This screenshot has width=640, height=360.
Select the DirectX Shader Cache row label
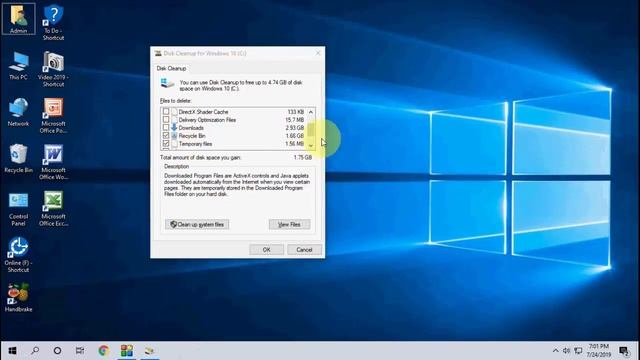[x=203, y=112]
